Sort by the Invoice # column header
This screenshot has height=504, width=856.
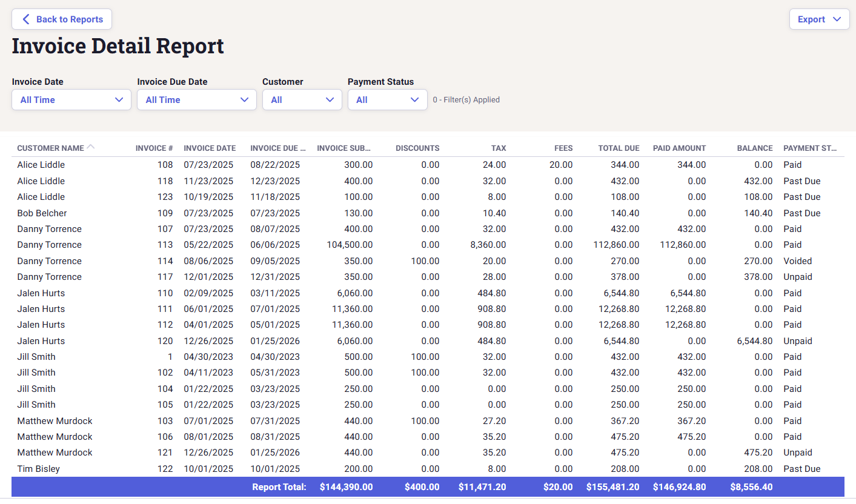pyautogui.click(x=154, y=148)
